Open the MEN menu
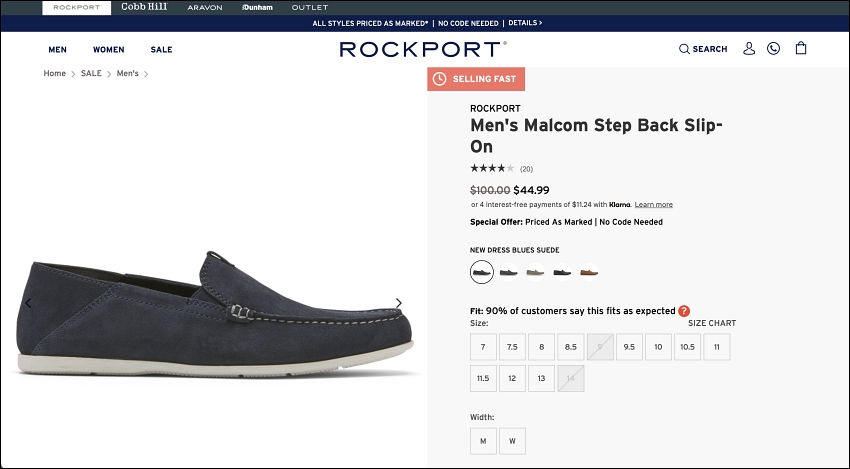 (57, 49)
